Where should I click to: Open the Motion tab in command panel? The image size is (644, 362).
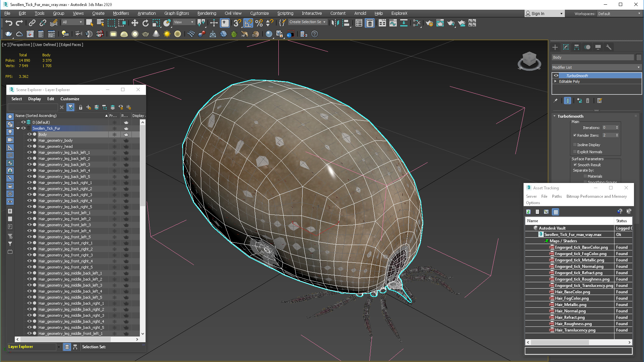587,47
